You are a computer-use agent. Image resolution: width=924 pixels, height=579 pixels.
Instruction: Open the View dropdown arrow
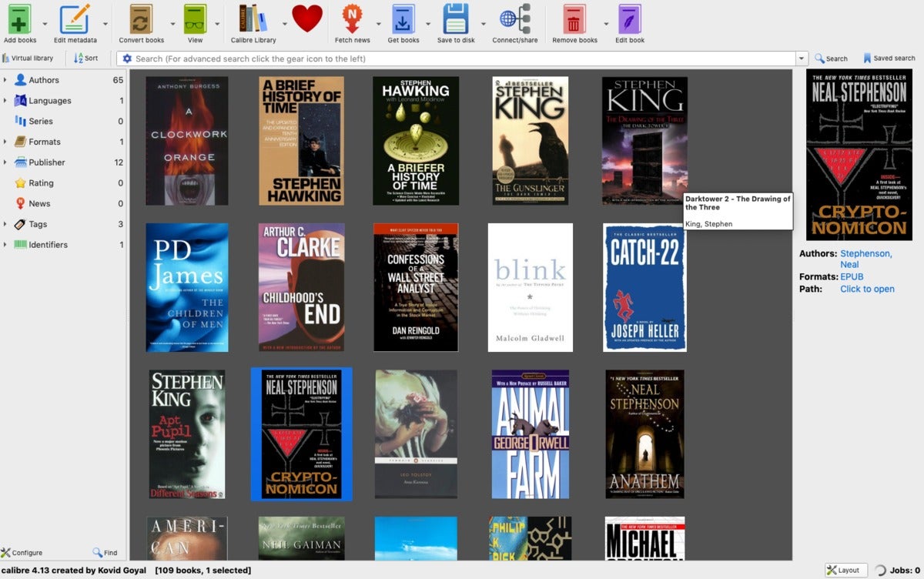[218, 24]
